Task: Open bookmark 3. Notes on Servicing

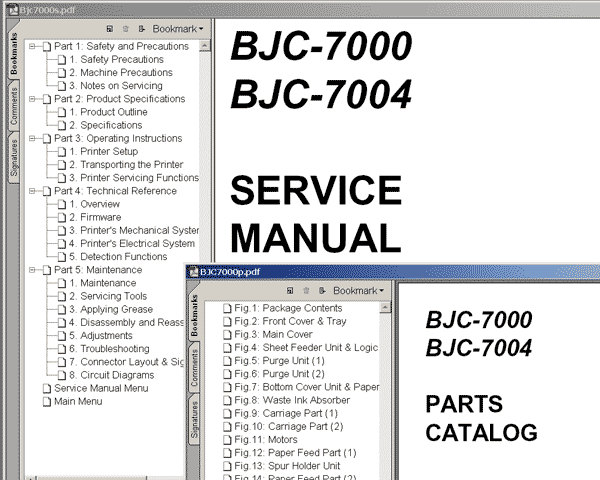Action: pos(116,86)
